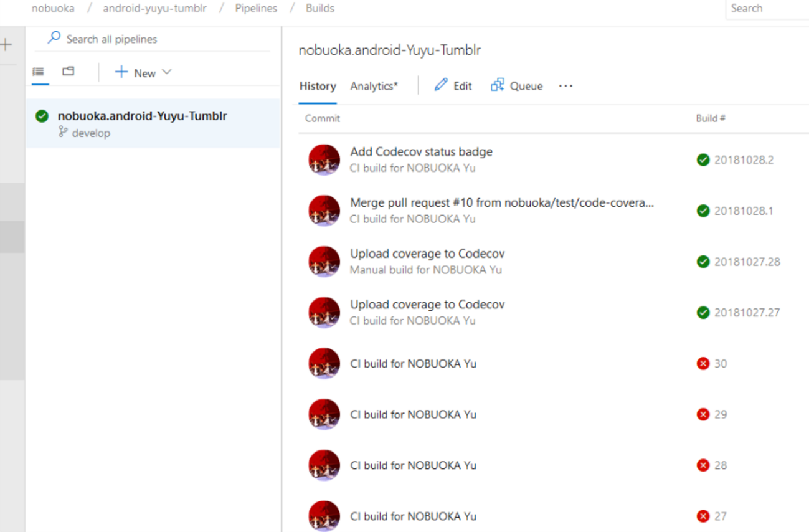Open the Manual build for NOBUOKA Yu entry
This screenshot has height=532, width=809.
(x=425, y=270)
